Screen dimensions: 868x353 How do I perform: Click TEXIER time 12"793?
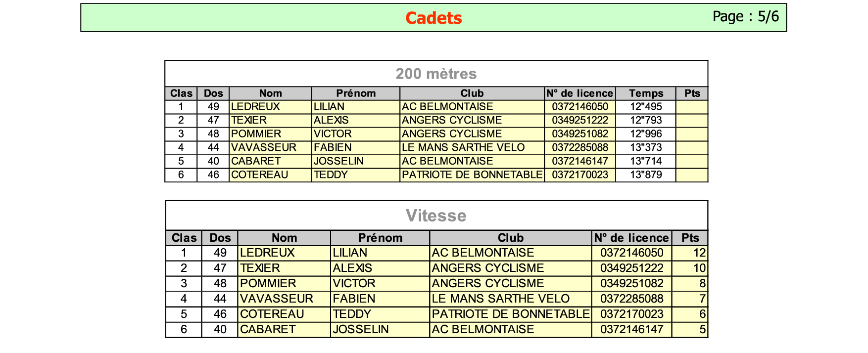point(646,120)
